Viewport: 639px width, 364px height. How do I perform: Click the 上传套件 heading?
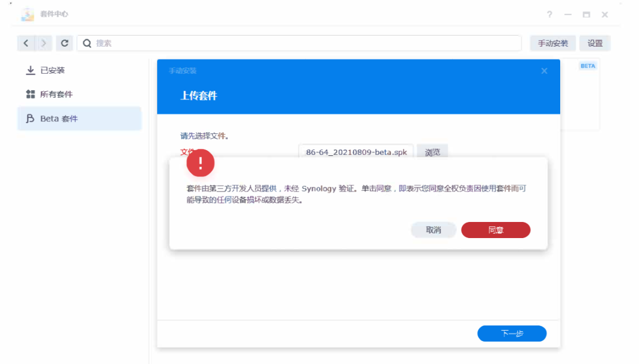click(x=199, y=96)
